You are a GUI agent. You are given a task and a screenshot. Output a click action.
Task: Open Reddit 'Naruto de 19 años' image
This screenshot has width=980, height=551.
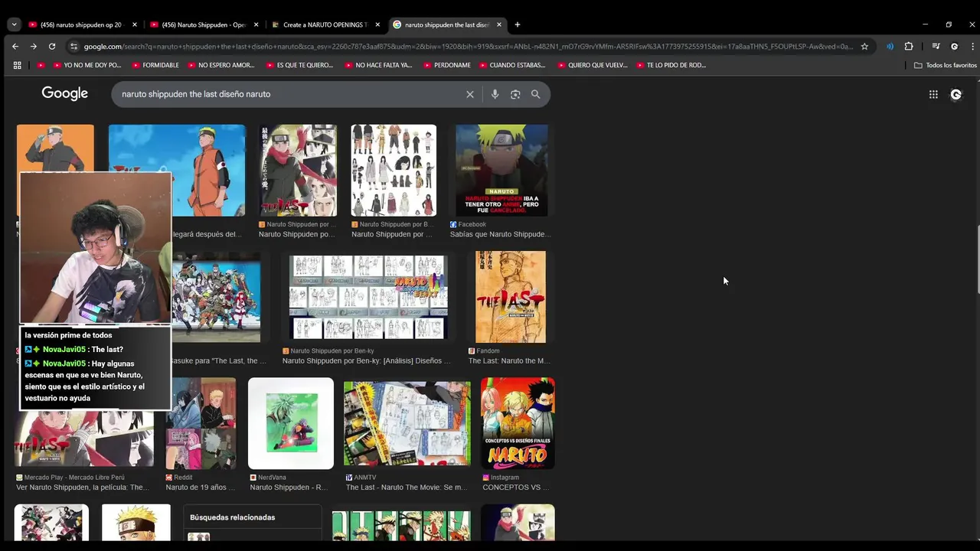tap(201, 423)
